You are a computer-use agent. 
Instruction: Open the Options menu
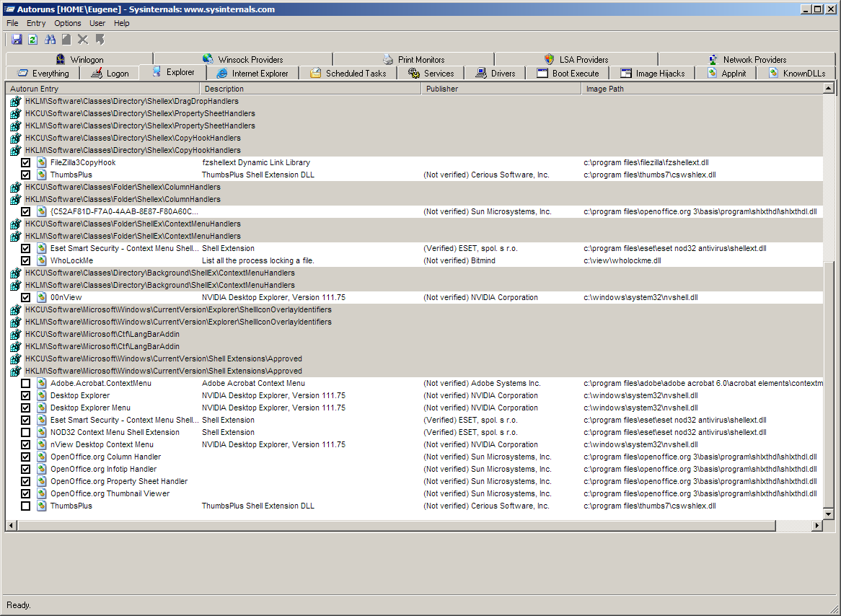(x=68, y=23)
